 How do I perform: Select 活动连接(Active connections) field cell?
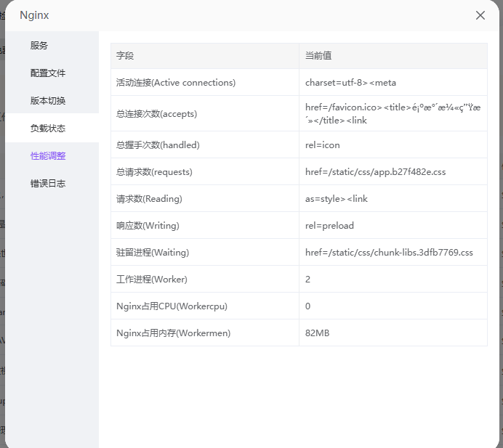coord(205,82)
